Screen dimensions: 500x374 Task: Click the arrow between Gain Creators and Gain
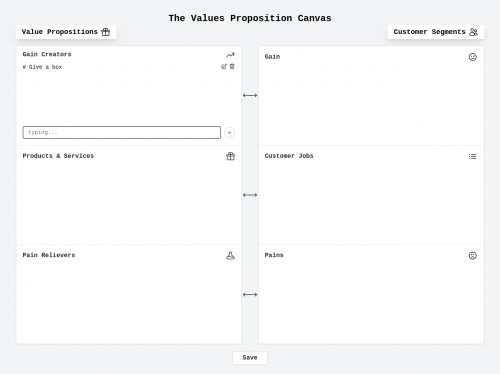[250, 95]
